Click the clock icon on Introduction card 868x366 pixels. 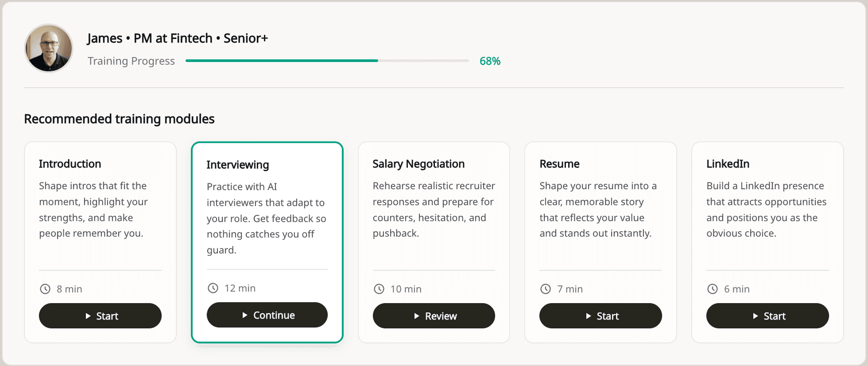pyautogui.click(x=45, y=289)
